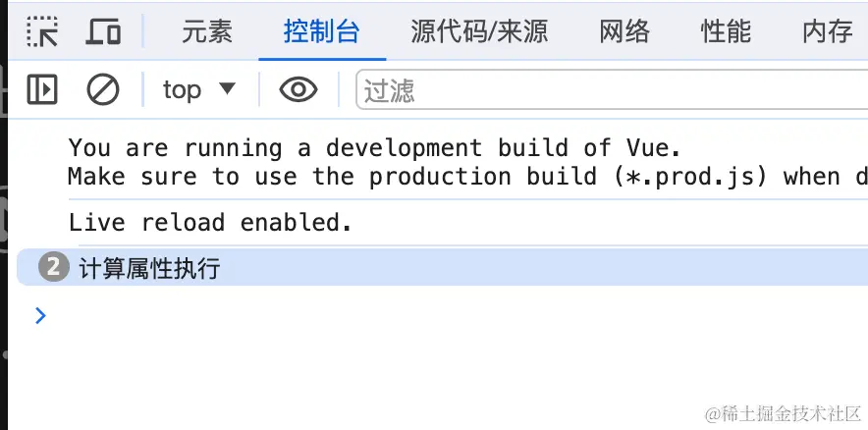Select the 控制台 tab
The width and height of the screenshot is (868, 430).
coord(321,32)
